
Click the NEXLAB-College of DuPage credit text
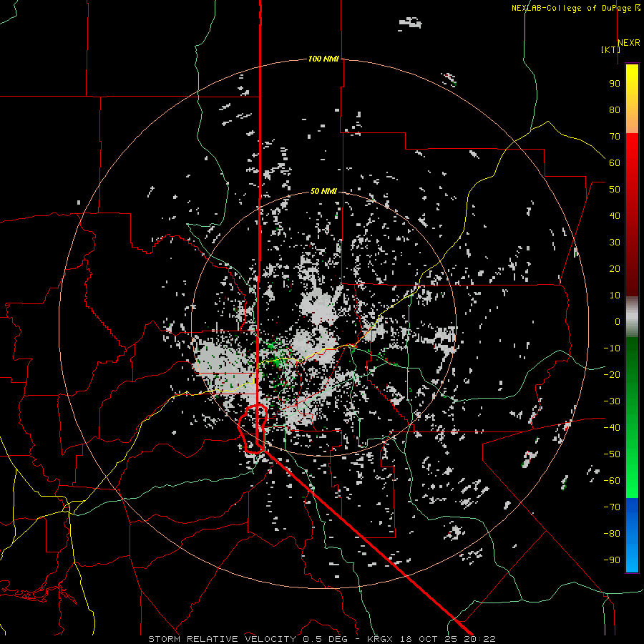[572, 8]
